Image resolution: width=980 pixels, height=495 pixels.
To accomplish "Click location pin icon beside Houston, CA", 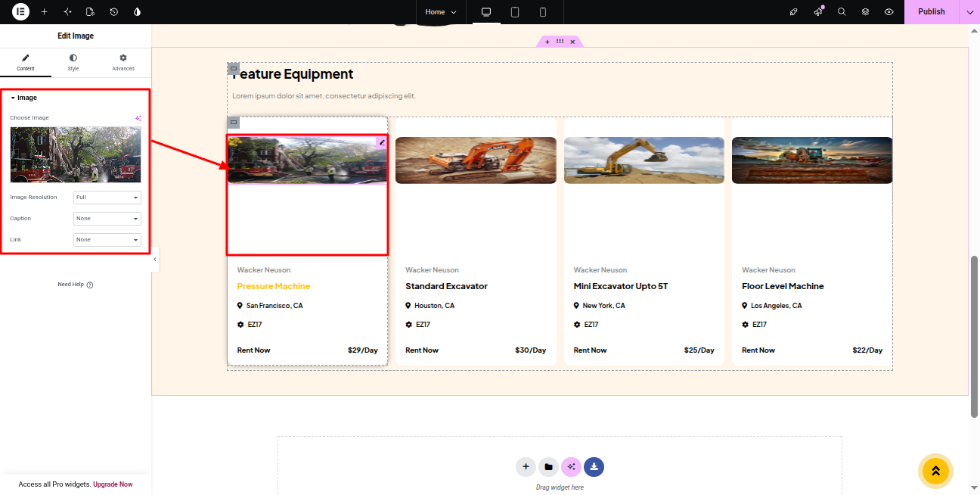I will [x=408, y=306].
